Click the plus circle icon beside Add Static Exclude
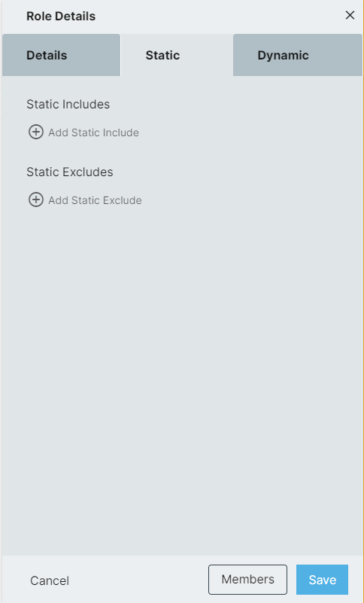This screenshot has width=364, height=603. point(36,199)
